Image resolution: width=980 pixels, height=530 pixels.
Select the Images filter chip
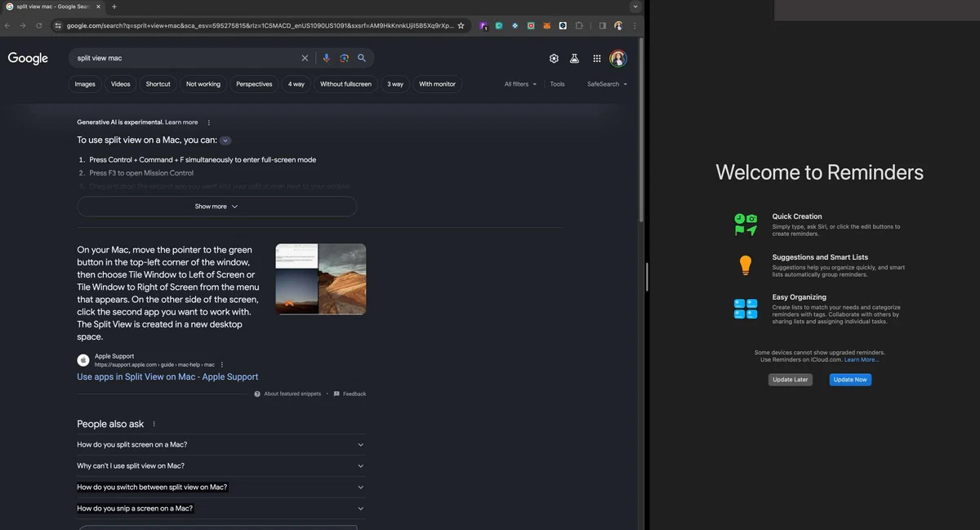(85, 84)
